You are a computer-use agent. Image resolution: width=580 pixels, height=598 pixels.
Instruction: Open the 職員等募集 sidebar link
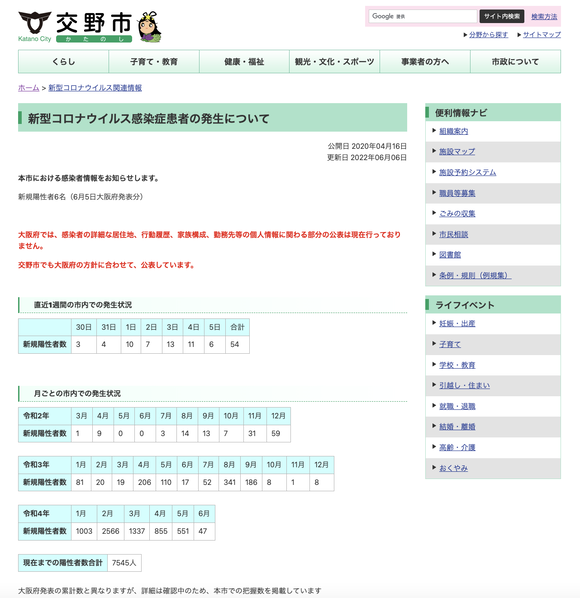tap(457, 193)
